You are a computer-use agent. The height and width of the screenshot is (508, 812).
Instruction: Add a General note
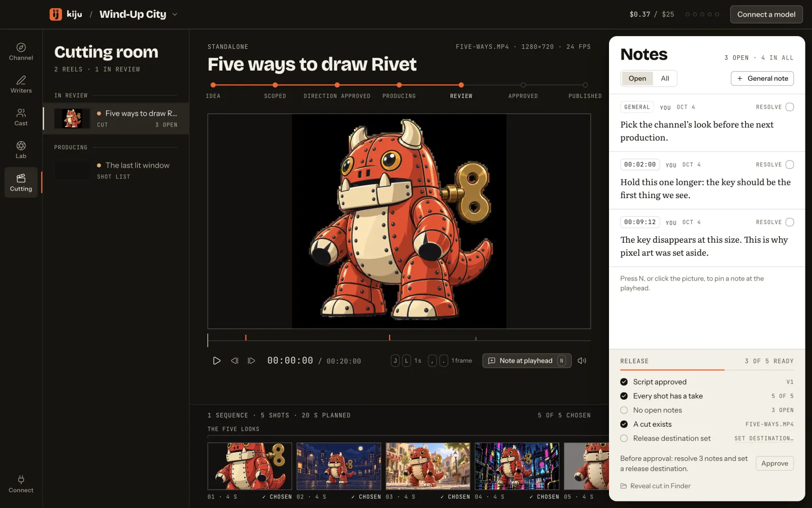(x=762, y=78)
